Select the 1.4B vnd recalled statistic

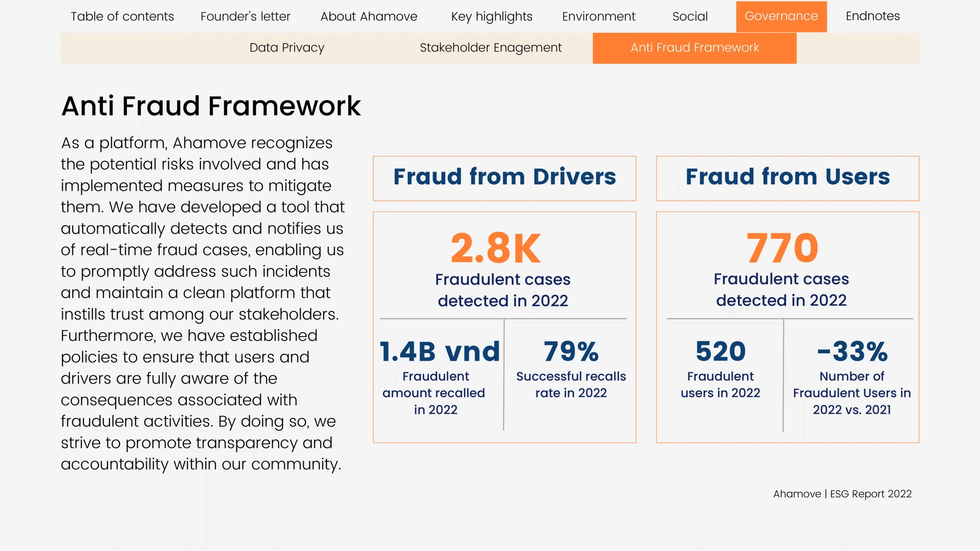tap(439, 352)
